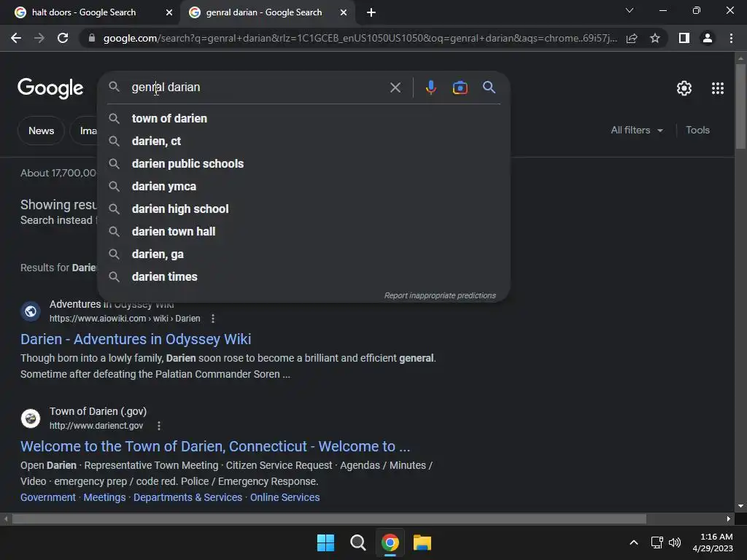Open volume control in tray
Screen dimensions: 747x560
click(x=675, y=542)
